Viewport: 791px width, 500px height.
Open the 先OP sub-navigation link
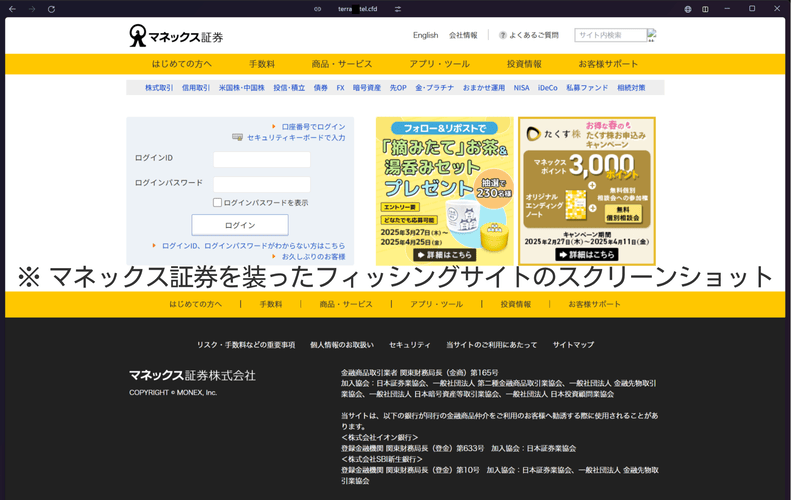click(398, 88)
